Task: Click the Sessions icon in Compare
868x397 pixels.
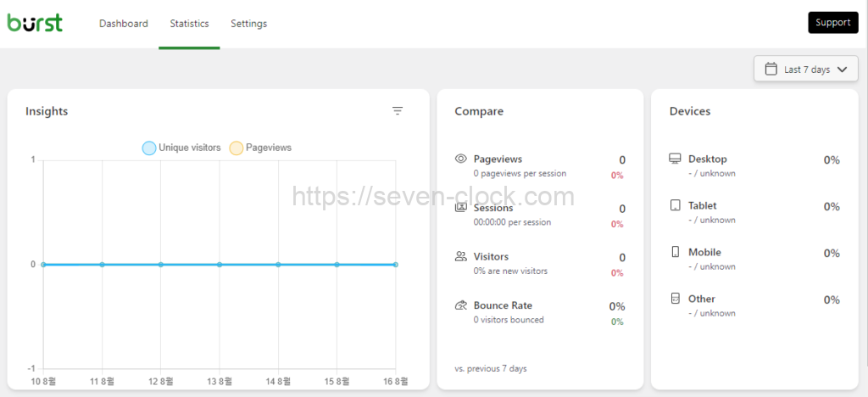Action: click(x=461, y=208)
